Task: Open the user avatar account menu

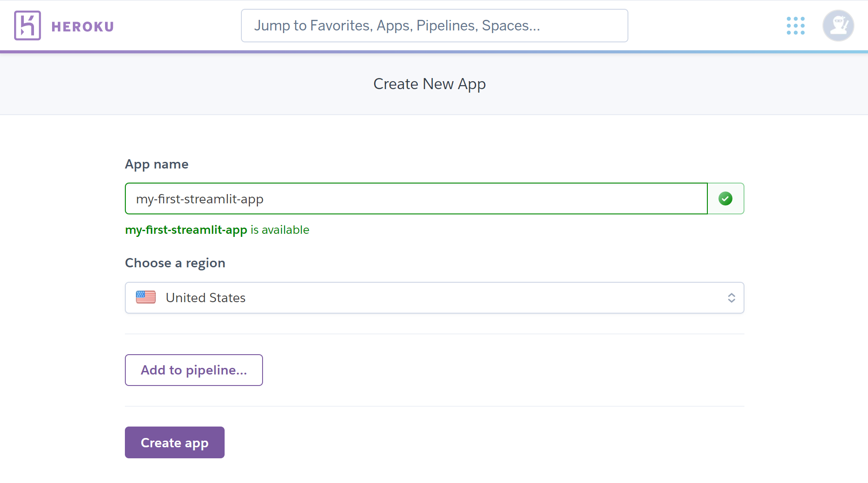Action: point(838,26)
